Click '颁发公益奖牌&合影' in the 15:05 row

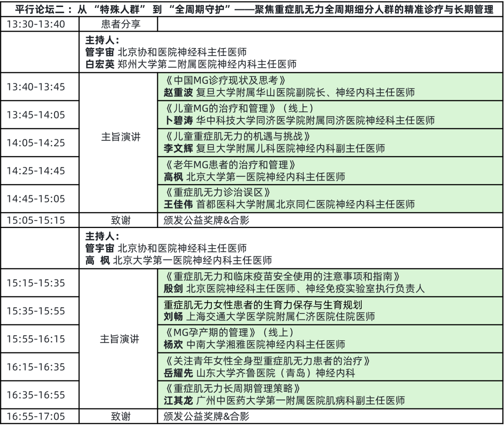pos(206,220)
